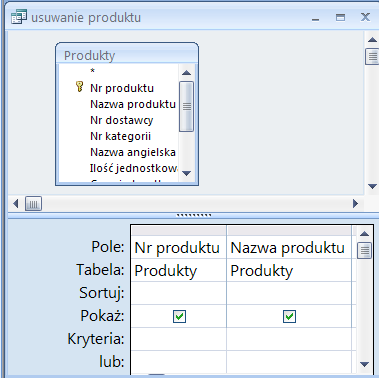Screen dimensions: 379x378
Task: Select Nr kategorii field in Produkty table
Action: pyautogui.click(x=120, y=136)
